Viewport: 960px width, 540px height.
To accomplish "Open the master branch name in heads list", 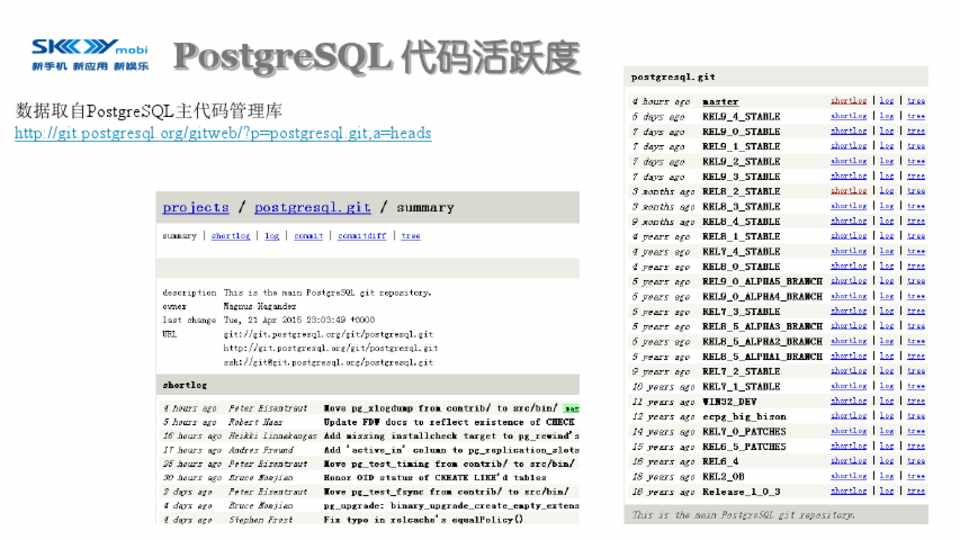I will [x=720, y=101].
